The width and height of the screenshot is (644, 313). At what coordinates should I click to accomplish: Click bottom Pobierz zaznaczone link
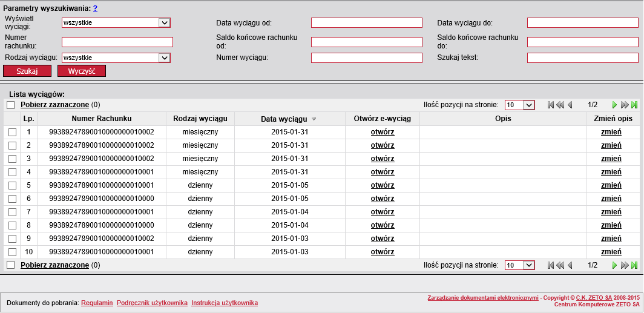[x=54, y=265]
